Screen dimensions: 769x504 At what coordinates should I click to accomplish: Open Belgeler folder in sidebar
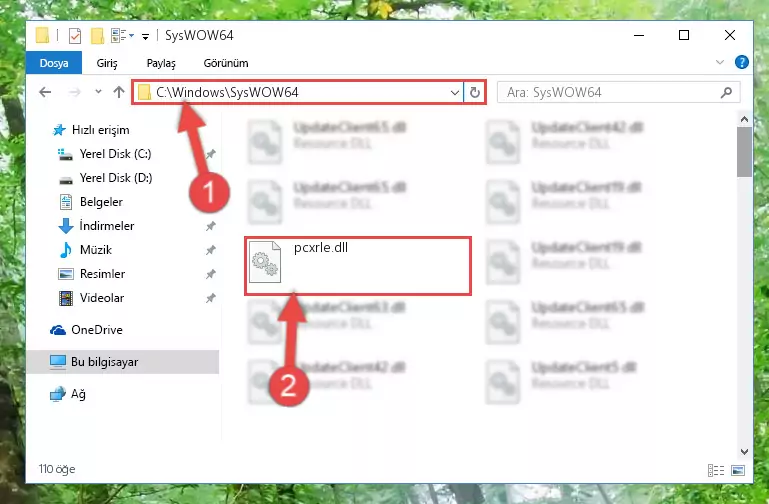click(101, 202)
